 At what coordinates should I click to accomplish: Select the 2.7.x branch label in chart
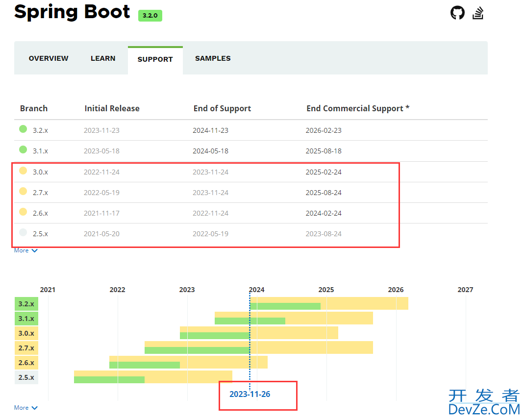click(x=26, y=348)
